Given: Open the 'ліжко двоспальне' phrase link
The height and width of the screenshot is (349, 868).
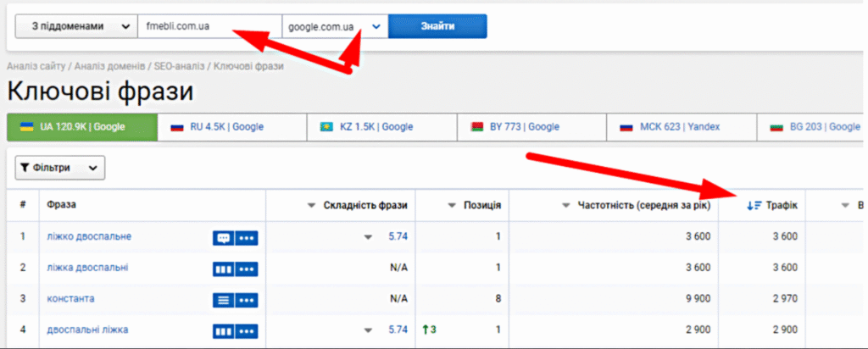Looking at the screenshot, I should pyautogui.click(x=89, y=237).
